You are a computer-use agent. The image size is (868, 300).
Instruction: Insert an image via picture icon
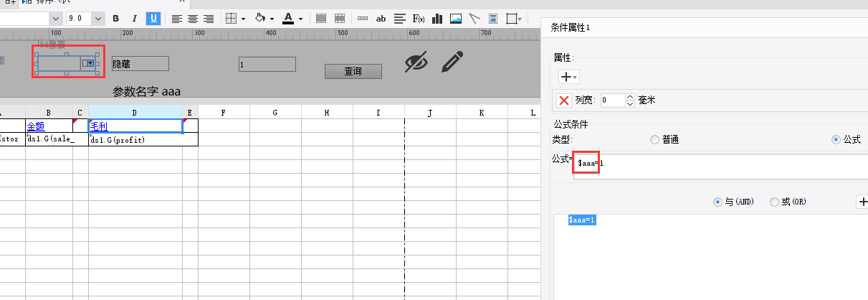click(x=456, y=19)
